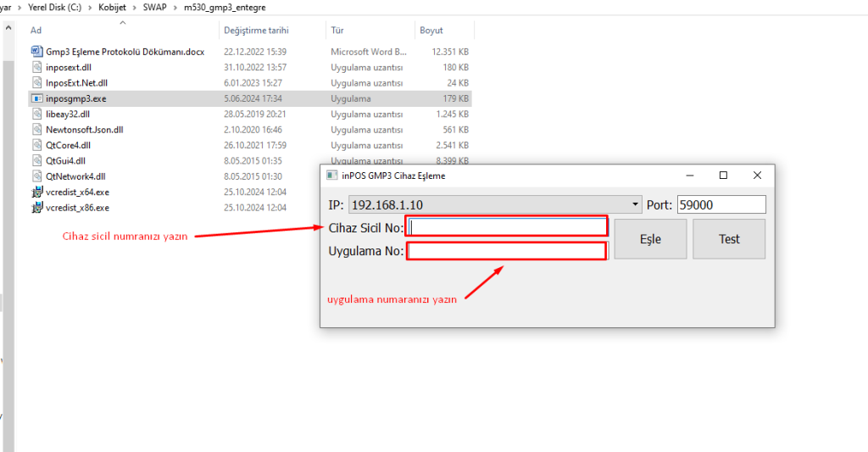This screenshot has width=868, height=452.
Task: Click size value 561 KB
Action: (x=455, y=130)
